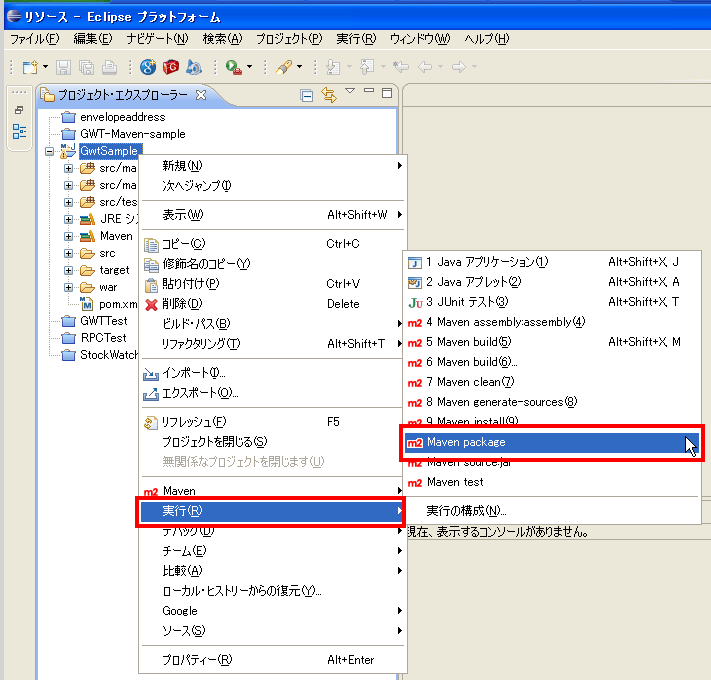The height and width of the screenshot is (680, 711).
Task: Maximize the Project Explorer view
Action: [x=387, y=93]
